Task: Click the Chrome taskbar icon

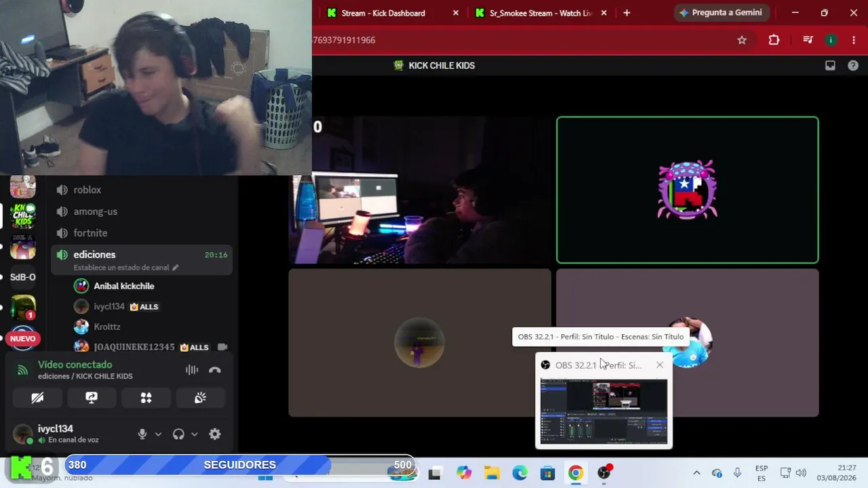Action: [576, 473]
